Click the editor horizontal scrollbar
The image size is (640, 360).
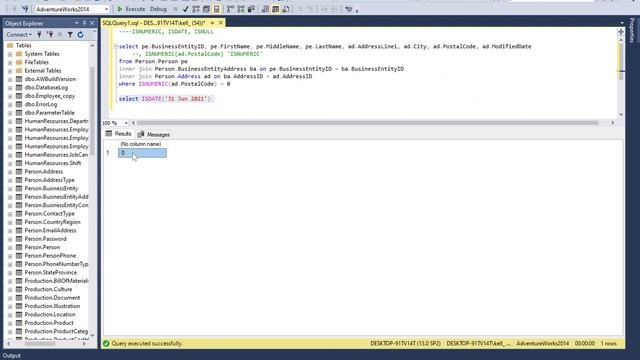367,122
